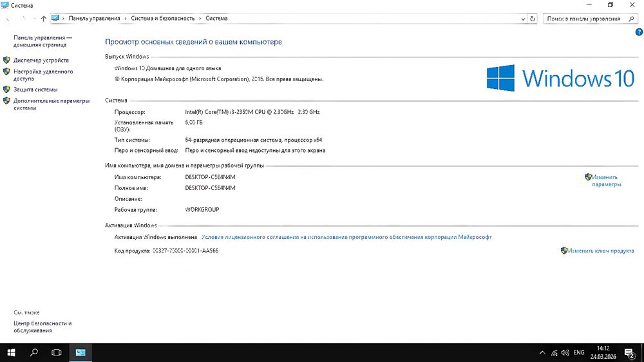Image resolution: width=644 pixels, height=362 pixels.
Task: Open the network Wi-Fi tray icon
Action: (554, 352)
